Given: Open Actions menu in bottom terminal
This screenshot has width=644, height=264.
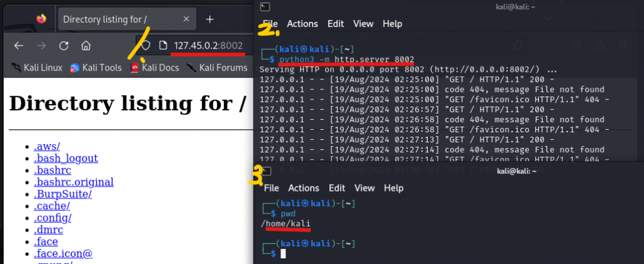Looking at the screenshot, I should pyautogui.click(x=304, y=188).
